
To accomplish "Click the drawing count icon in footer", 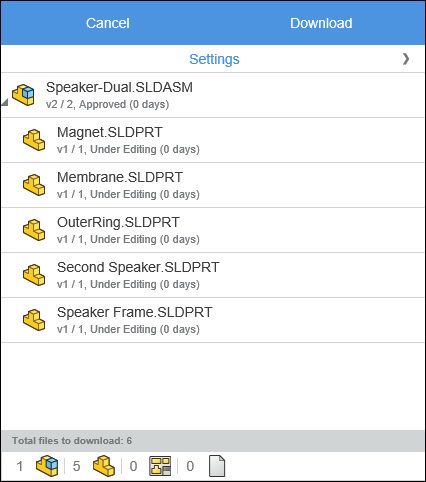I will [x=160, y=466].
